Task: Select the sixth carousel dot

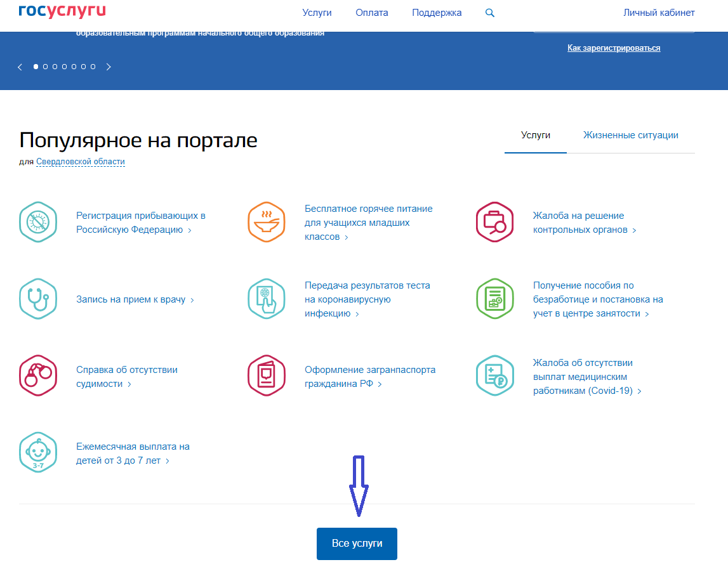Action: pyautogui.click(x=84, y=67)
